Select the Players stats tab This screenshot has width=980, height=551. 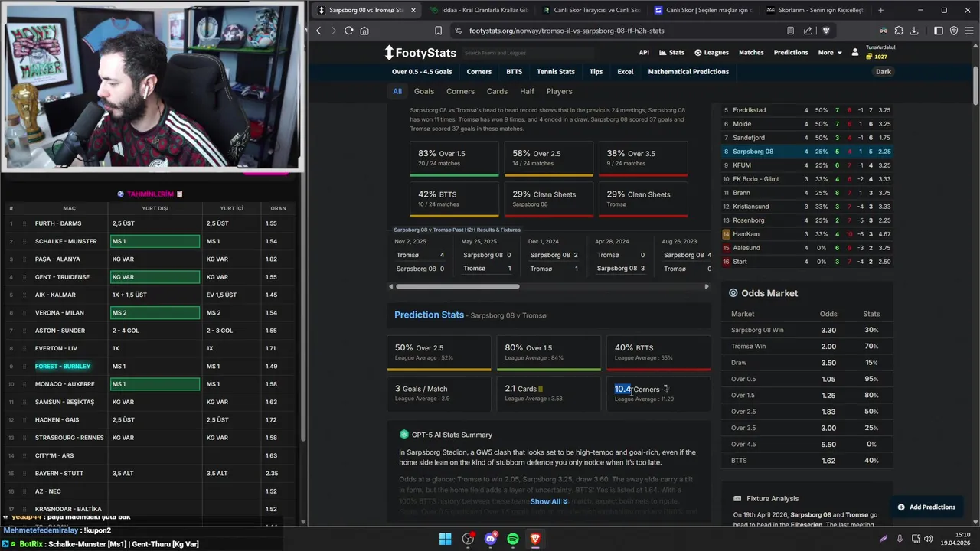559,91
